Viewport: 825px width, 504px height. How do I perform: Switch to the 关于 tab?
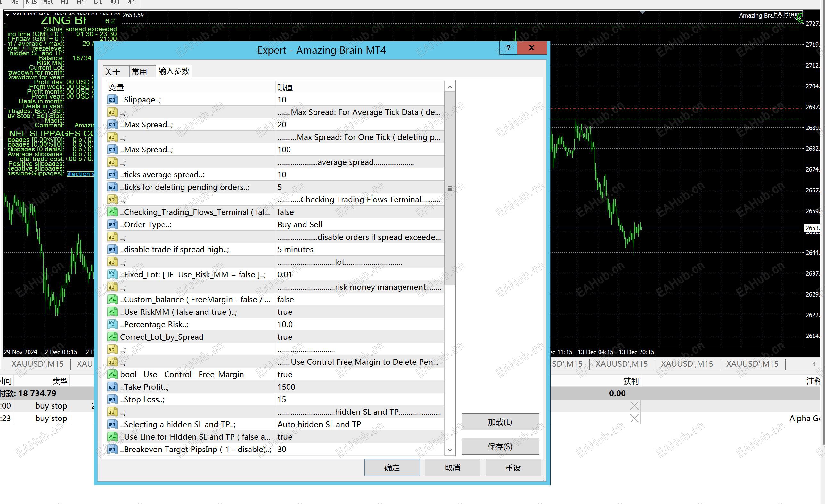[116, 72]
